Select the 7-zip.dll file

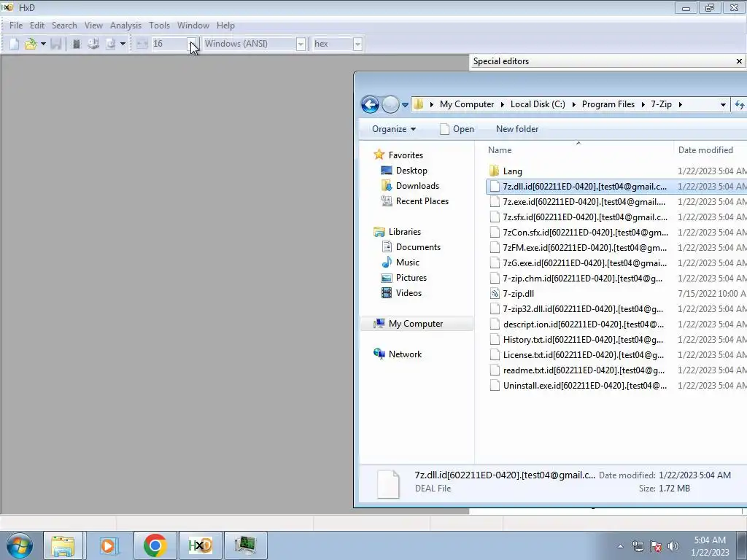pos(519,294)
